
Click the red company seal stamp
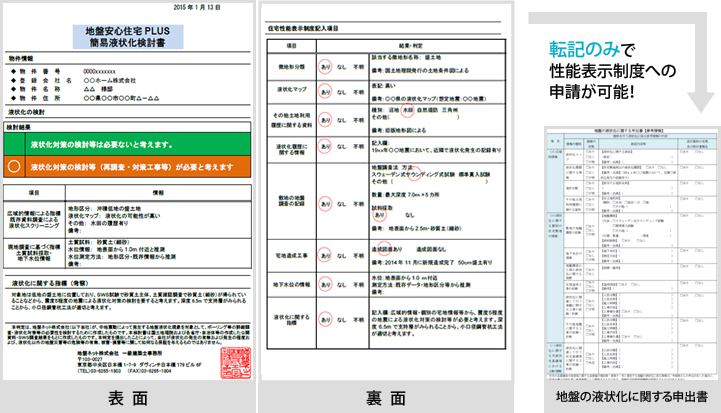pyautogui.click(x=235, y=363)
